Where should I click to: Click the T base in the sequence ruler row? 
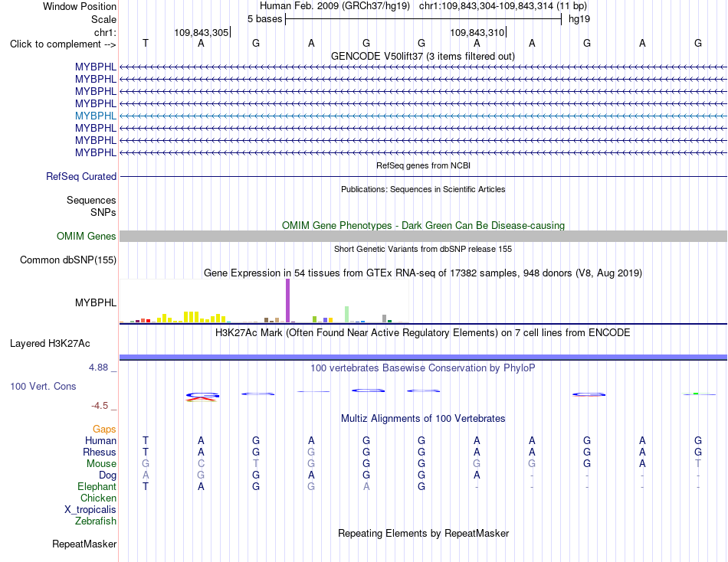coord(146,43)
